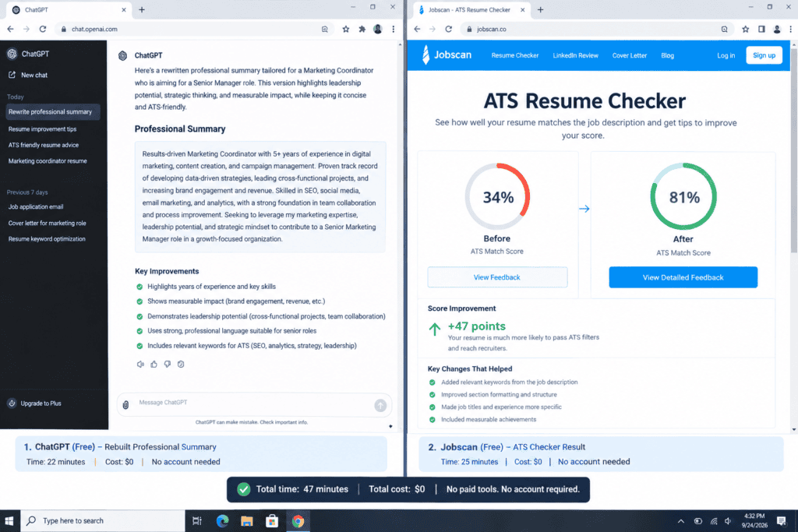Open the Marketing coordinator resume chat
This screenshot has height=532, width=798.
[x=48, y=161]
